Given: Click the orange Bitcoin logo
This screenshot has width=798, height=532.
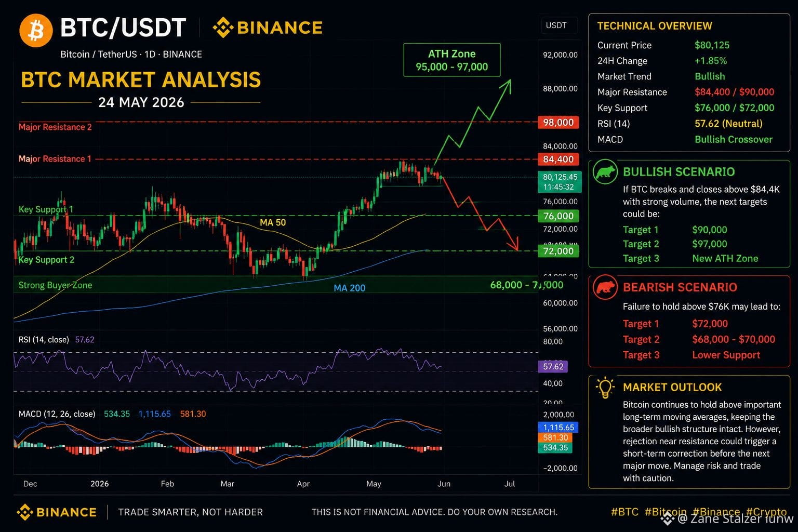Looking at the screenshot, I should pos(36,30).
